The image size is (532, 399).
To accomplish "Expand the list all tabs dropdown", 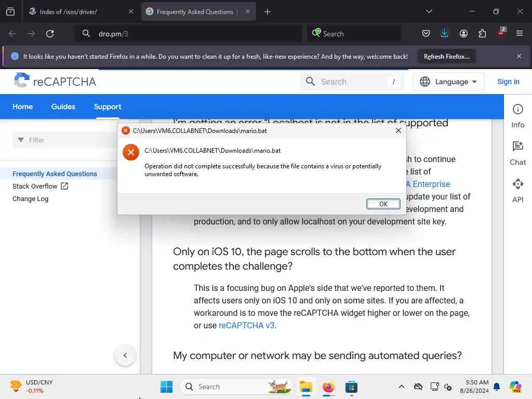I will [x=429, y=11].
